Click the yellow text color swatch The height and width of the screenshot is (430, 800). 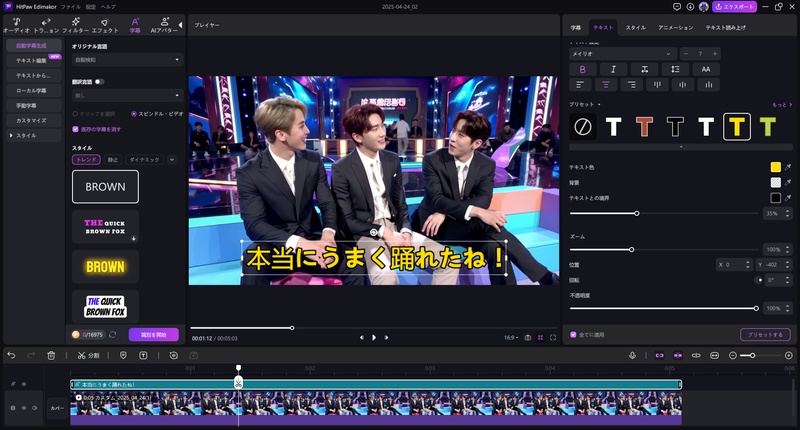[x=775, y=167]
